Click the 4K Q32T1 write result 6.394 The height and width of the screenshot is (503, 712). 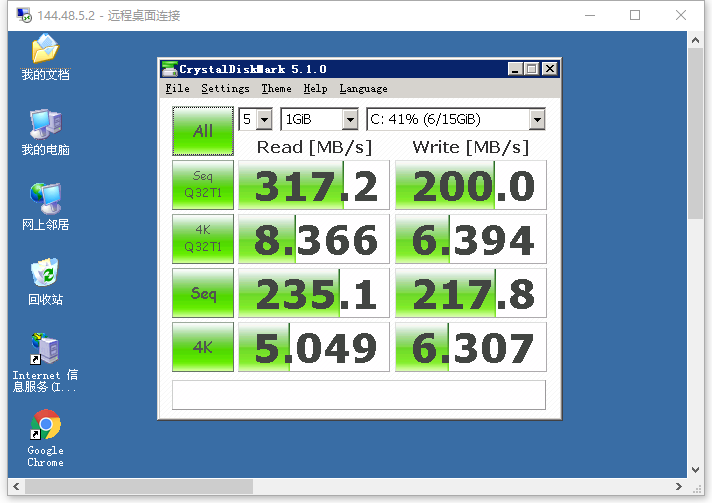coord(470,239)
